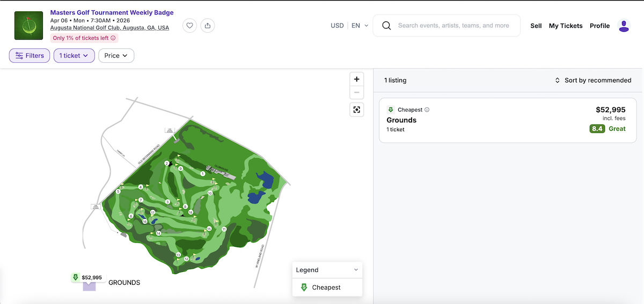Click the search magnifier icon
The image size is (644, 304).
[386, 25]
